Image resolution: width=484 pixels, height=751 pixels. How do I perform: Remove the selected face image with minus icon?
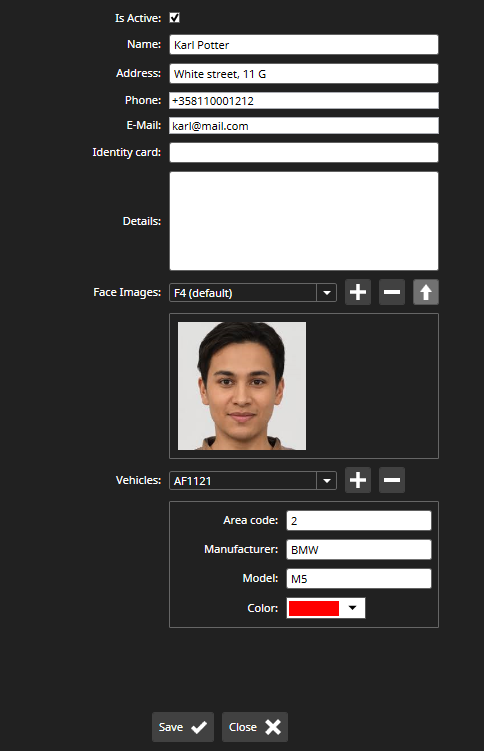tap(392, 292)
